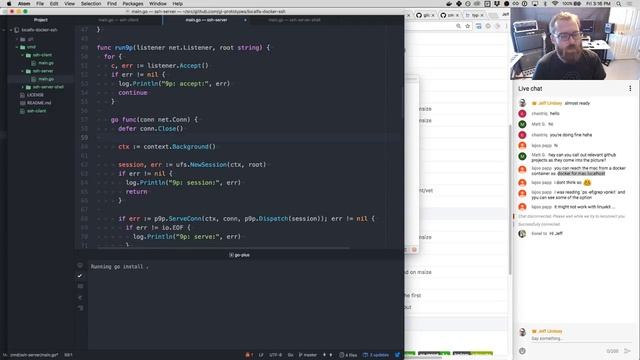The width and height of the screenshot is (640, 360).
Task: Click Go grammar selector in status bar
Action: (290, 355)
